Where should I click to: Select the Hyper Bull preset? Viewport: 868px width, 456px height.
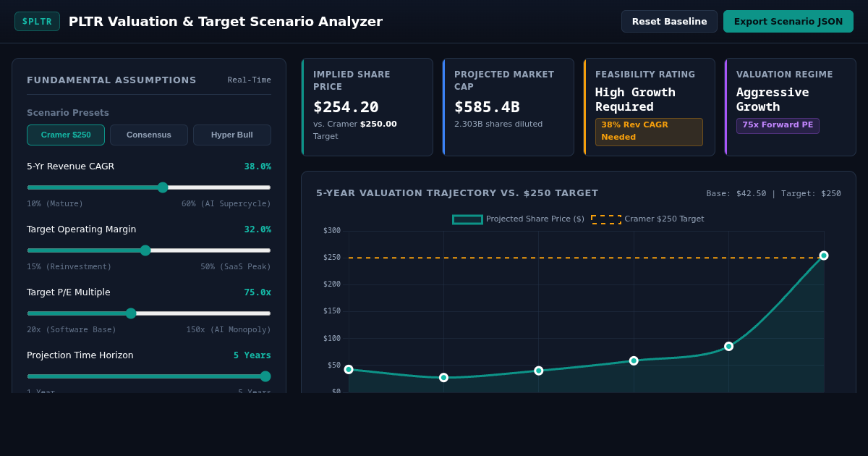(232, 135)
